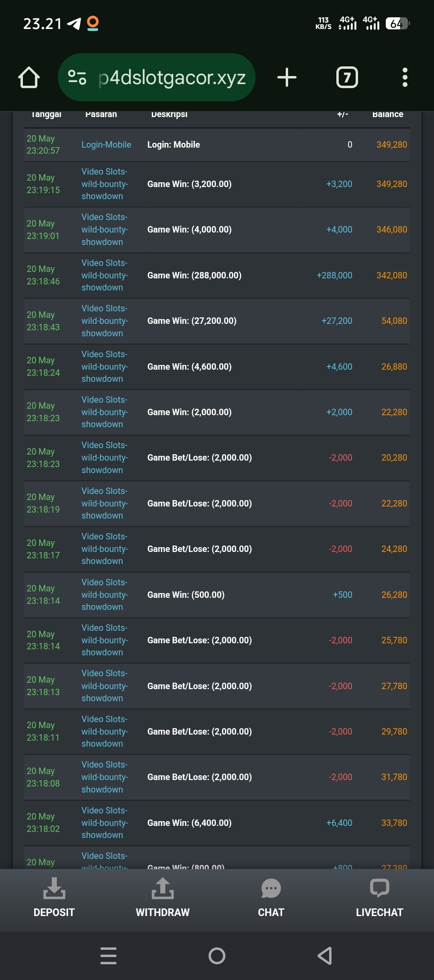This screenshot has width=434, height=980.
Task: Tap the Android home circle button
Action: 217,955
